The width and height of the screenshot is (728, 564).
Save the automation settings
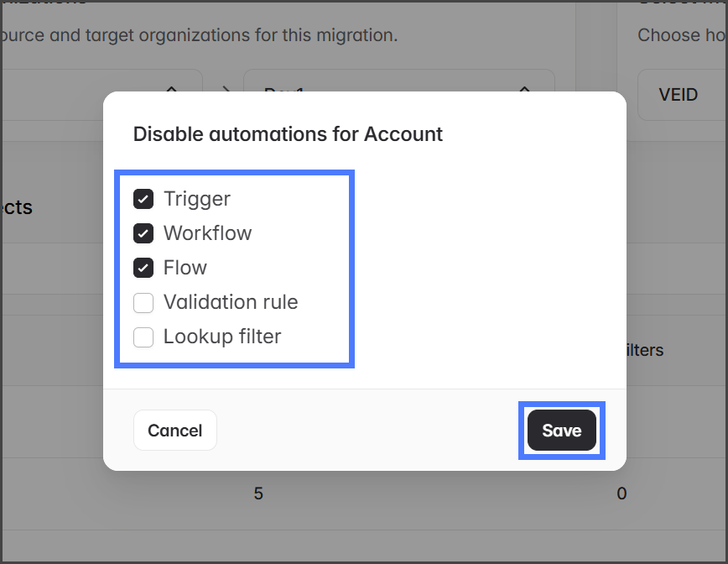pyautogui.click(x=561, y=431)
